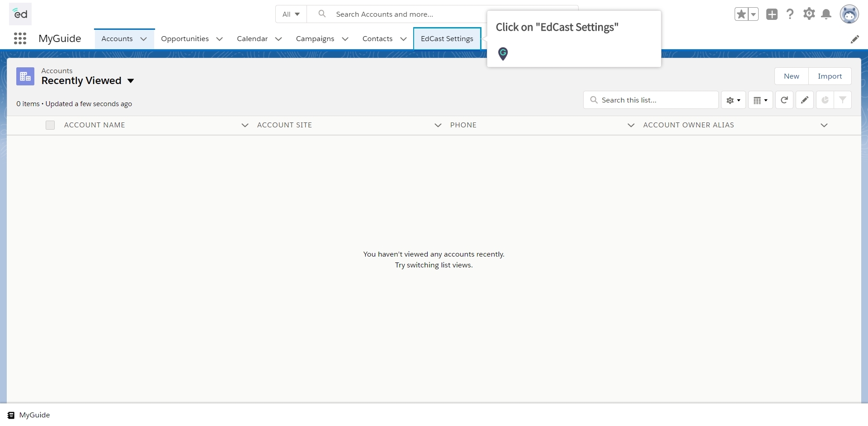Focus the Search this list field

tap(651, 100)
